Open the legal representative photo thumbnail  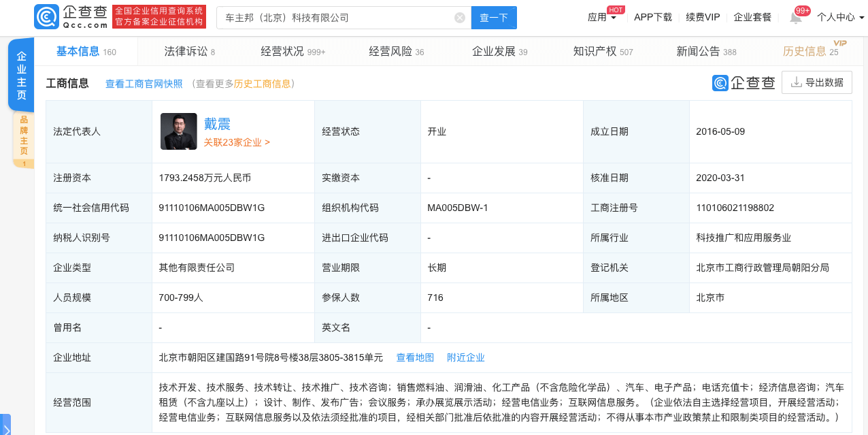coord(179,131)
